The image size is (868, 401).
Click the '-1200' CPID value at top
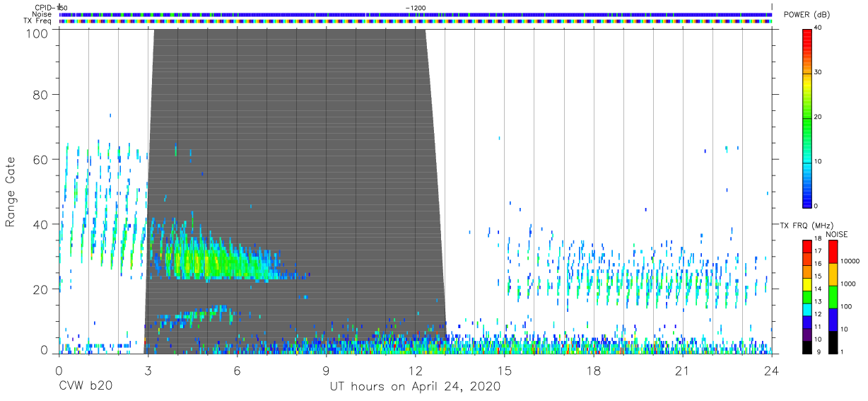pyautogui.click(x=416, y=7)
